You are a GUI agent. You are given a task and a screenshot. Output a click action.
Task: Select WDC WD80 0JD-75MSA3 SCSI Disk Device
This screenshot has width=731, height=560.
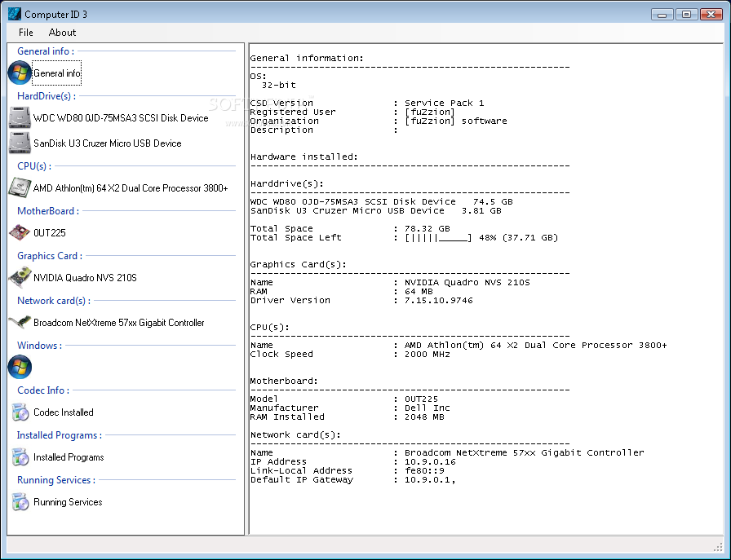click(121, 118)
